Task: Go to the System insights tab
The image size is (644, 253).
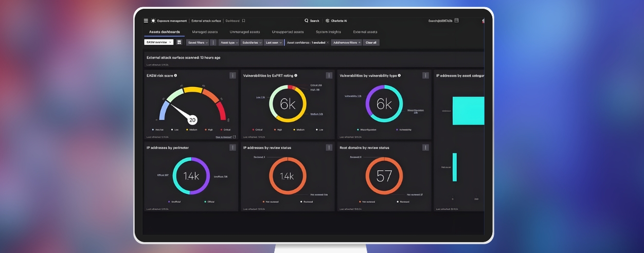Action: pyautogui.click(x=328, y=32)
